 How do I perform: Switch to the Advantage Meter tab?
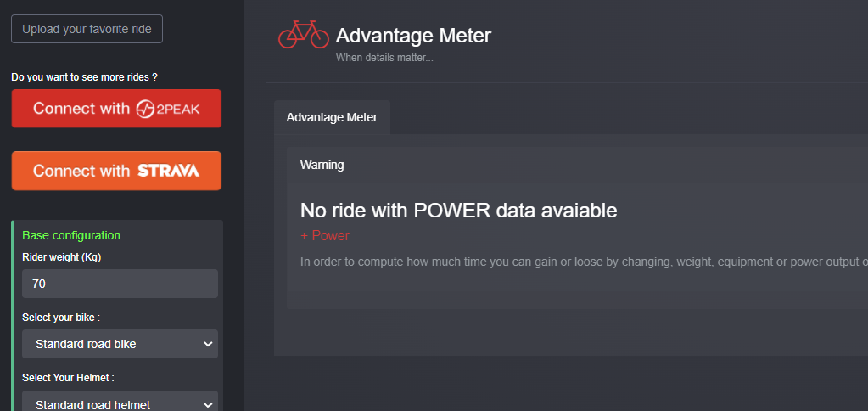pos(332,117)
